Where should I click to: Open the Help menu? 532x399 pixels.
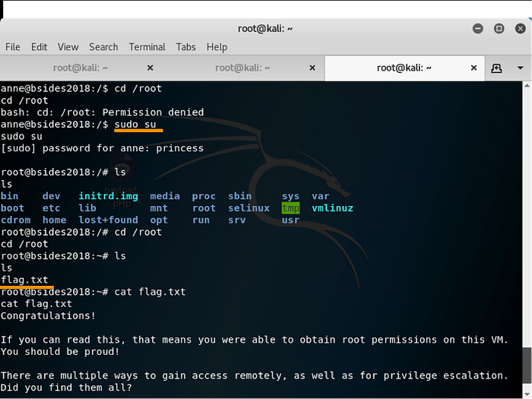[217, 46]
